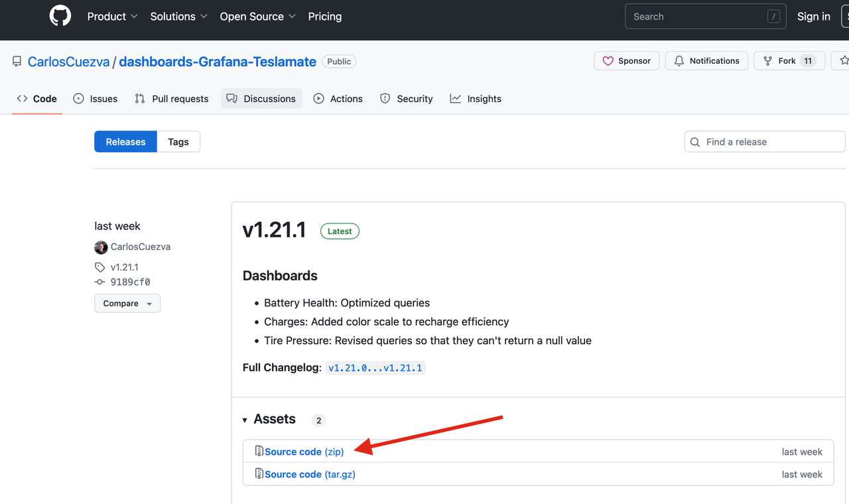Open the Product dropdown menu
This screenshot has width=849, height=504.
pyautogui.click(x=113, y=17)
